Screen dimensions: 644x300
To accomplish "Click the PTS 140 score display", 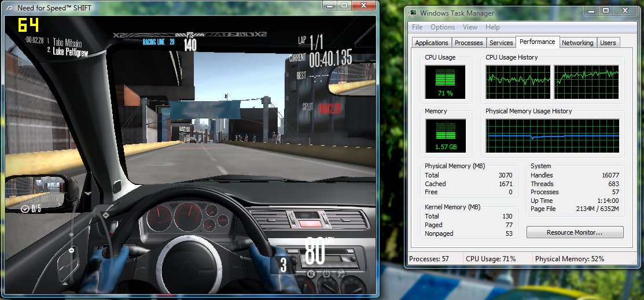I will coord(190,43).
